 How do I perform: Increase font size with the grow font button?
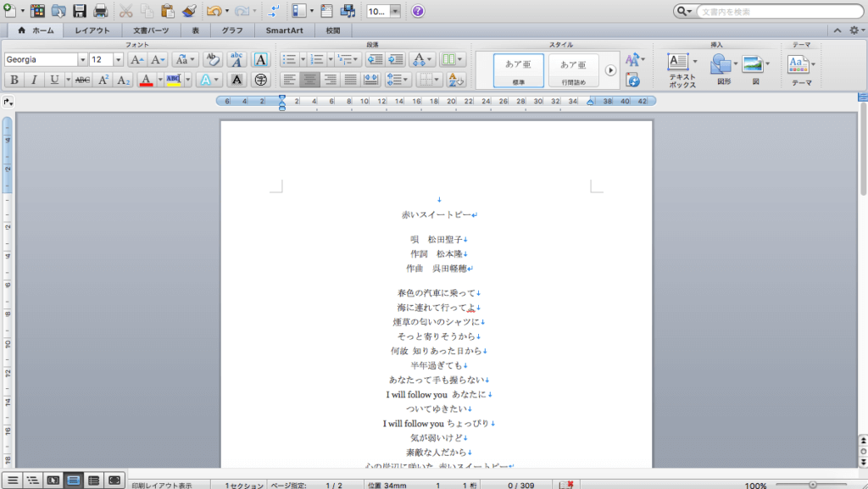click(x=136, y=59)
